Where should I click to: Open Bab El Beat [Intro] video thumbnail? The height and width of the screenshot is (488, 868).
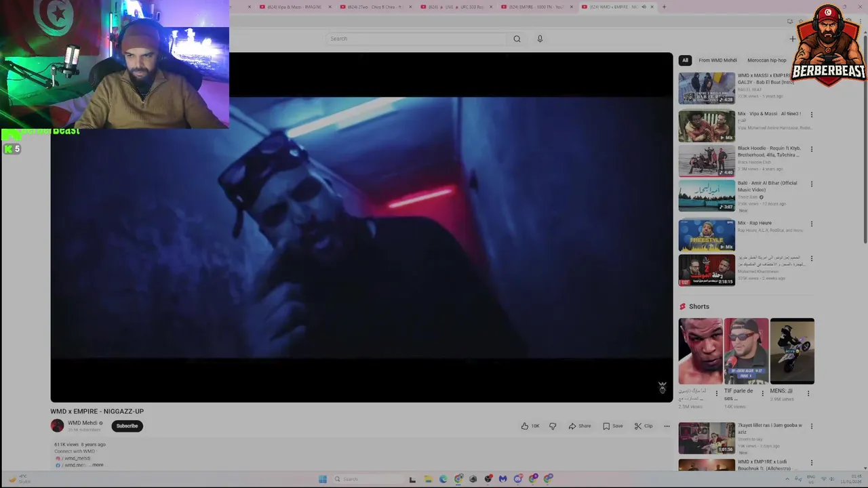coord(707,88)
